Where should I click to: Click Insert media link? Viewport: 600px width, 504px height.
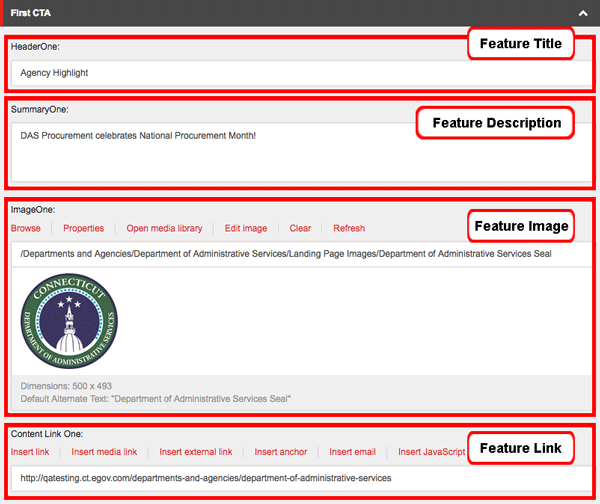click(x=104, y=452)
